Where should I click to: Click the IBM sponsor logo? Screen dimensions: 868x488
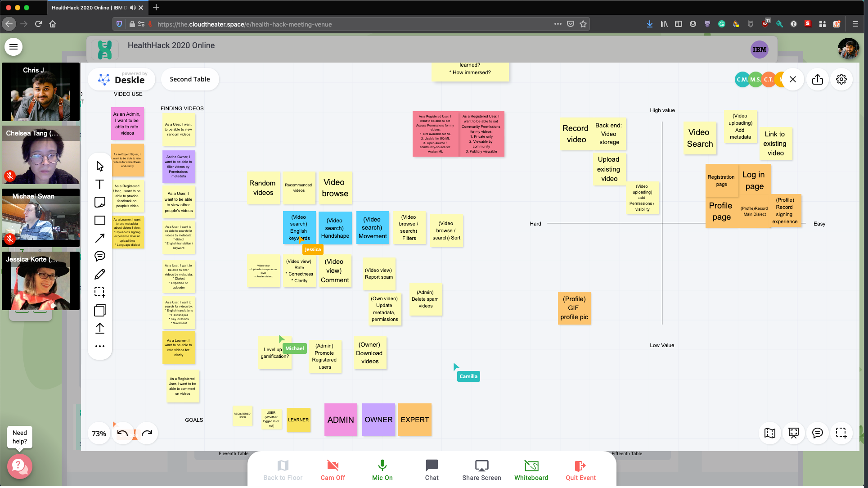pos(760,50)
